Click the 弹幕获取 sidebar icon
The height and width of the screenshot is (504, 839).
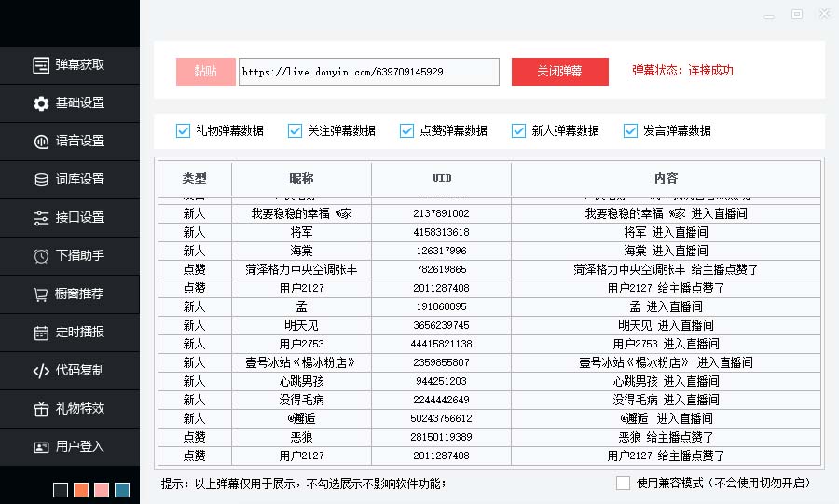(x=41, y=65)
